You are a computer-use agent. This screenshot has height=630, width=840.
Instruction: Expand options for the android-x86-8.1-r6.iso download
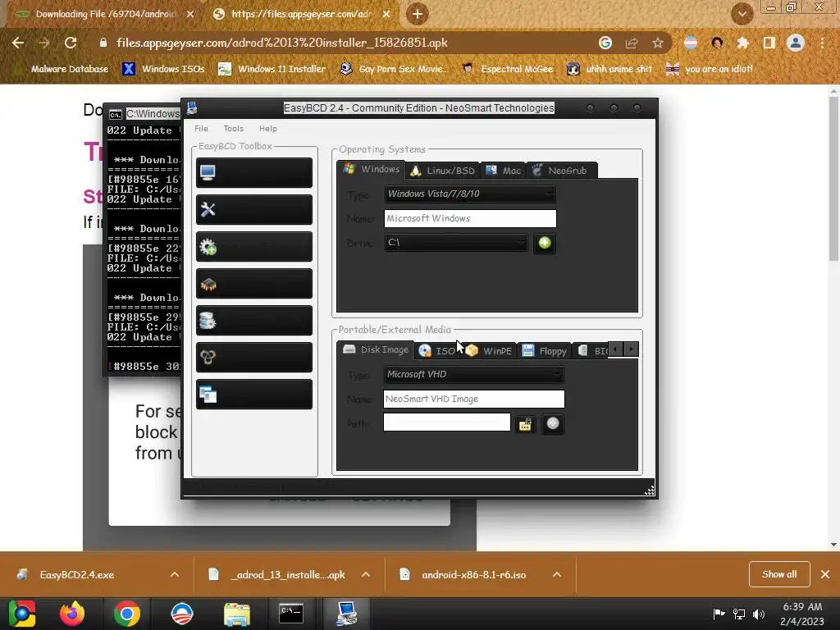point(557,574)
